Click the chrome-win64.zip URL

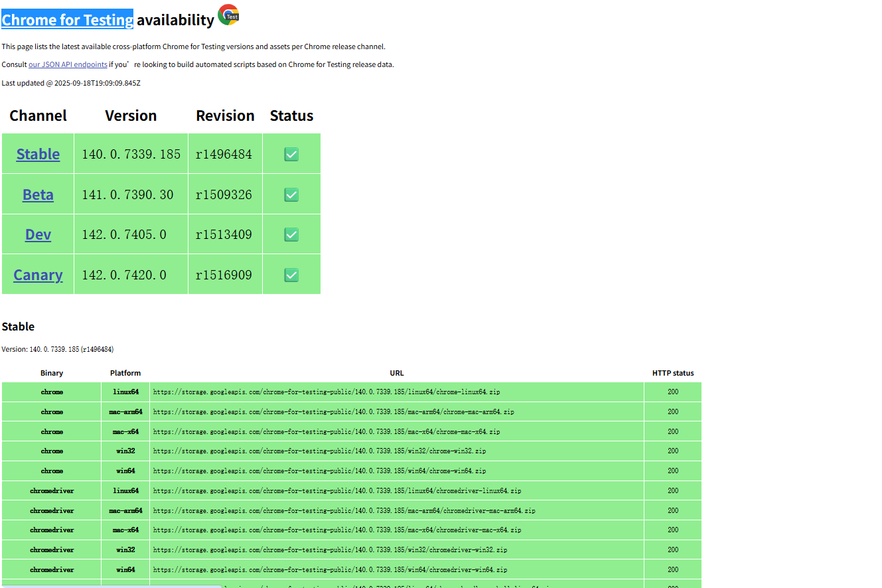(319, 471)
